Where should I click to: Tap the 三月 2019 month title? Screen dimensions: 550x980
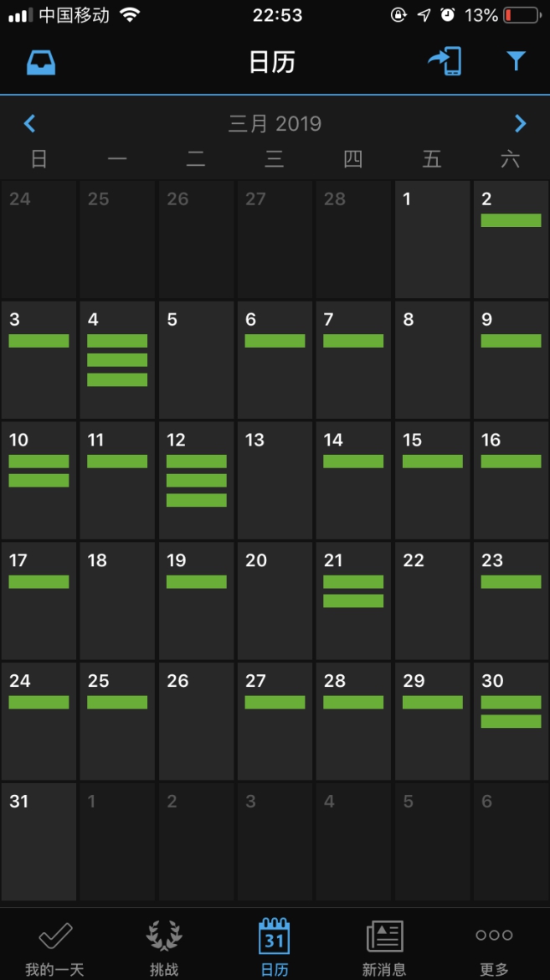(275, 124)
